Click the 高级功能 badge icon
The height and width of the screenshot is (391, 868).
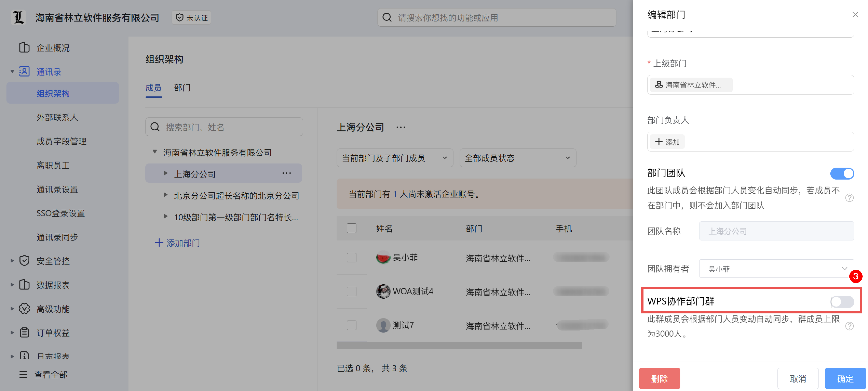[x=24, y=309]
